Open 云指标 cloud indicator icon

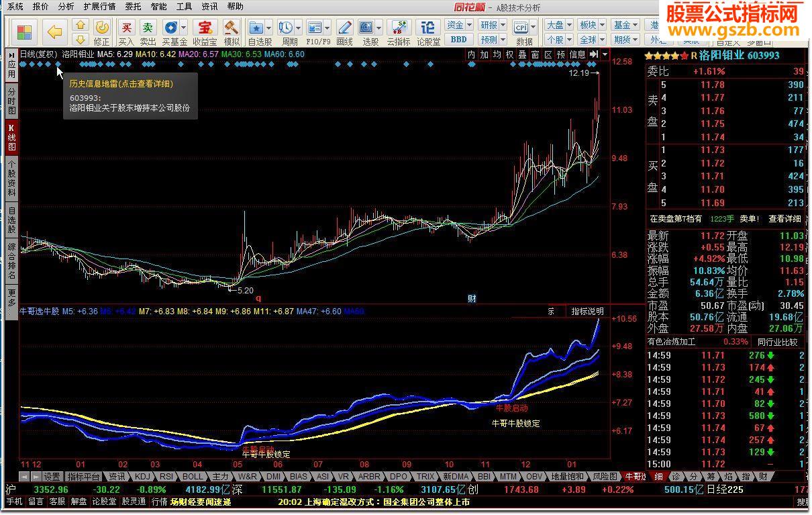(x=399, y=32)
